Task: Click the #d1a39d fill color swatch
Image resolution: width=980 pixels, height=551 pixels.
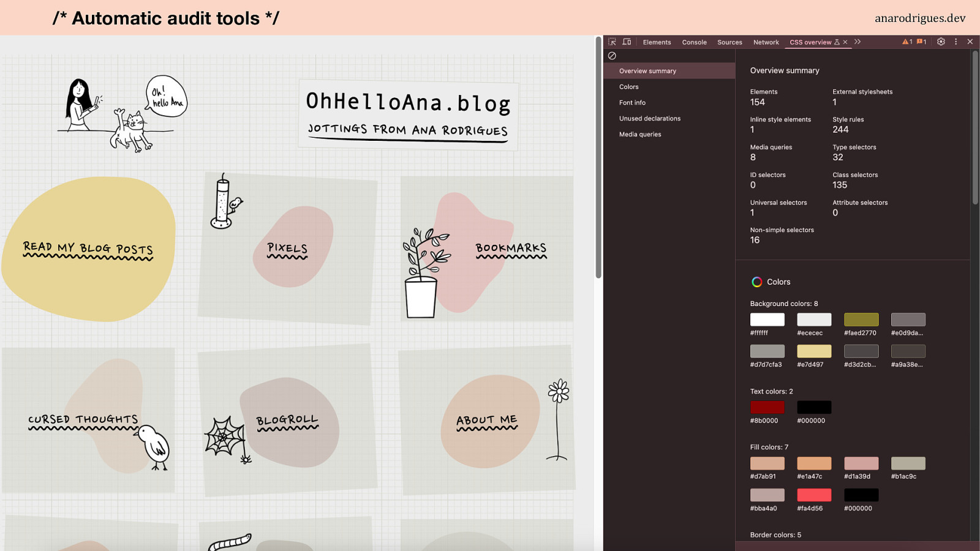Action: click(x=861, y=463)
